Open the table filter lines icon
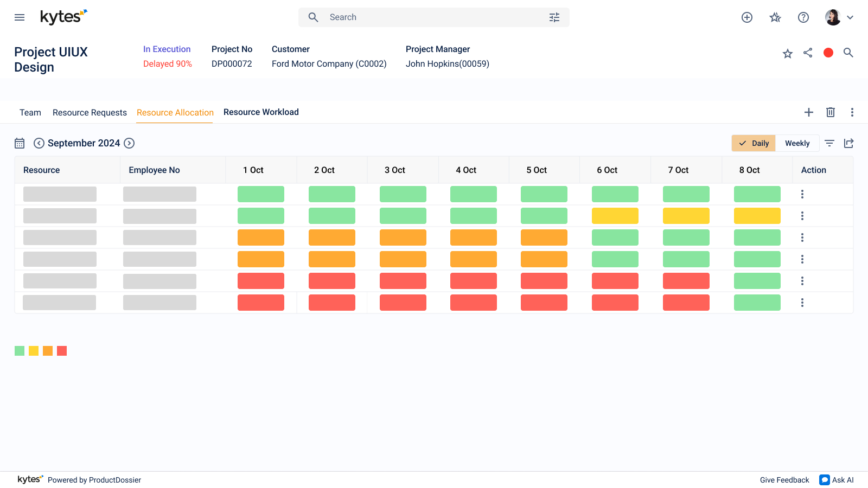 pyautogui.click(x=829, y=143)
